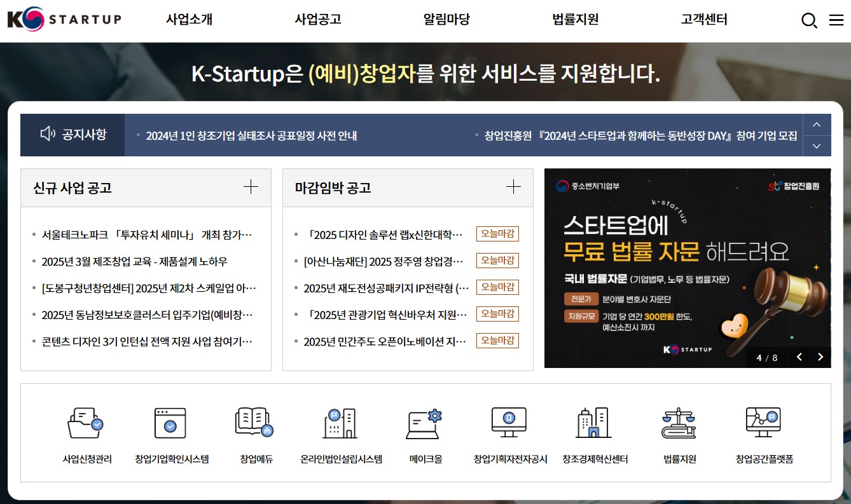Open the 사업소개 menu
Image resolution: width=851 pixels, height=504 pixels.
pos(189,20)
